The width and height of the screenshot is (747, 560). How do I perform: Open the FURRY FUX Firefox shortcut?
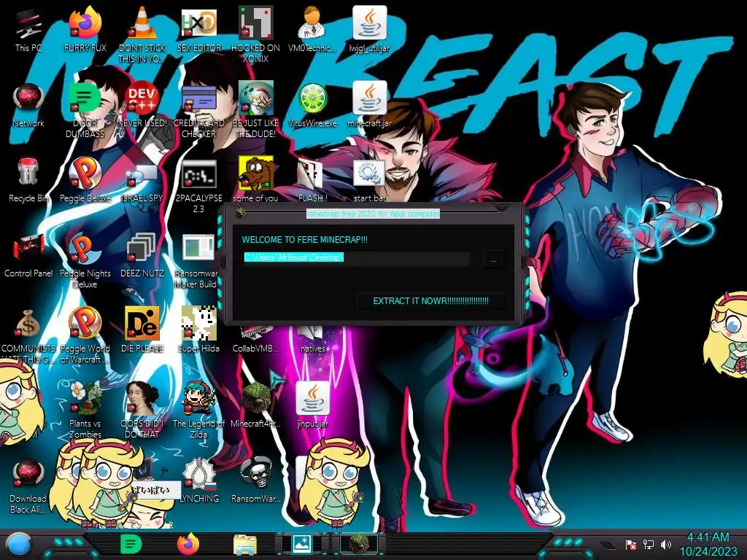click(85, 29)
